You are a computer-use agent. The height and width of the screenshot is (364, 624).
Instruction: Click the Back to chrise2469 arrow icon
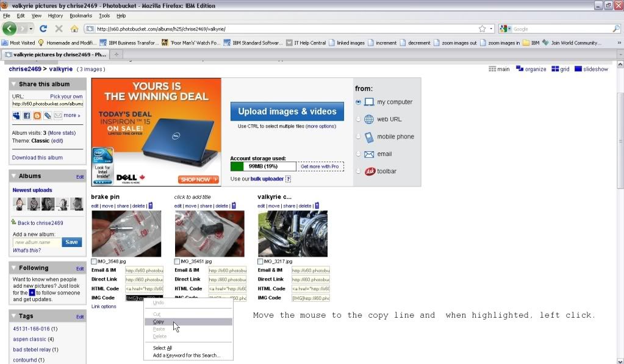[14, 222]
